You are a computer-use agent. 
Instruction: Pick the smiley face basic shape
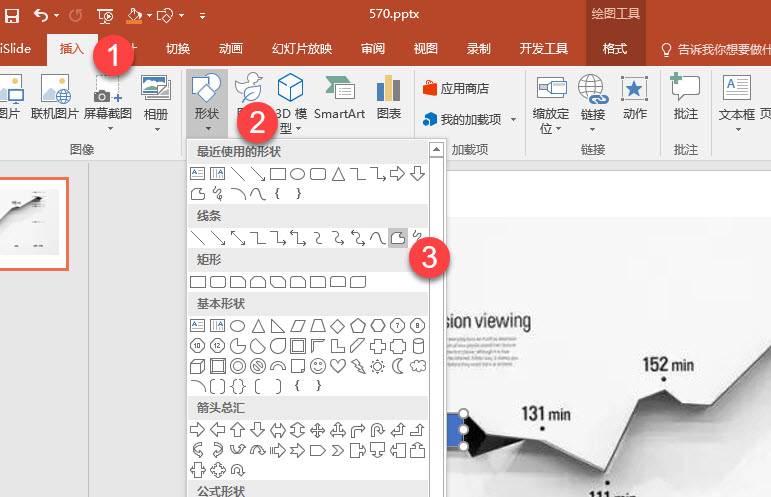point(318,366)
